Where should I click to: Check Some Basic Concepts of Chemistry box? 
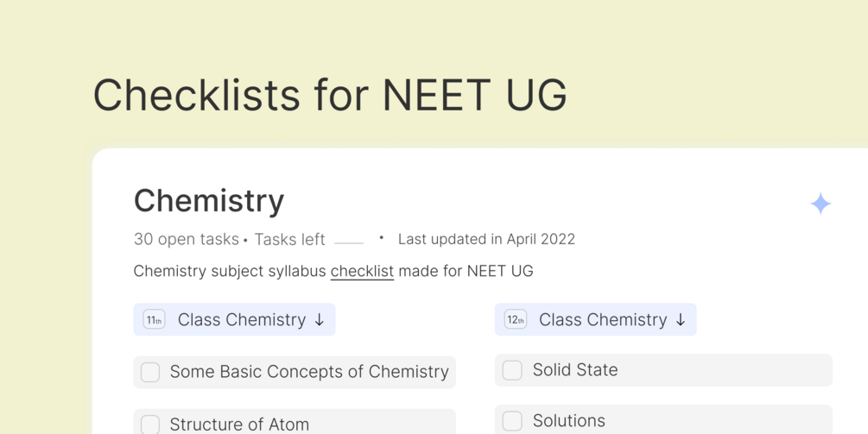150,372
